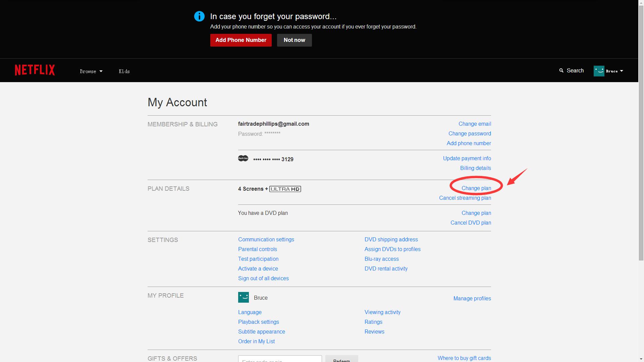Open Order in My List

256,341
